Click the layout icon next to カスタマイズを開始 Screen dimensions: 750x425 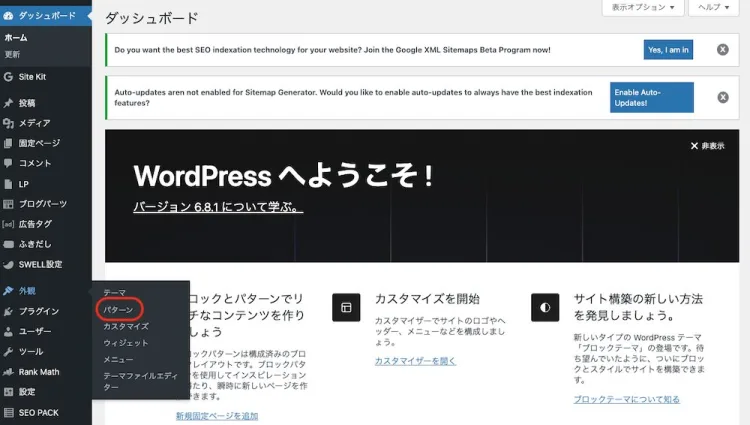tap(346, 307)
